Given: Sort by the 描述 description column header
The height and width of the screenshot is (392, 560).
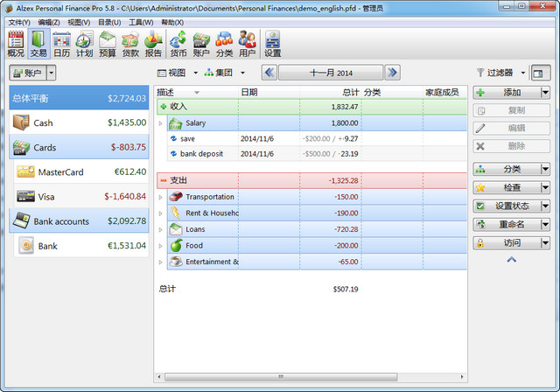Looking at the screenshot, I should tap(197, 93).
